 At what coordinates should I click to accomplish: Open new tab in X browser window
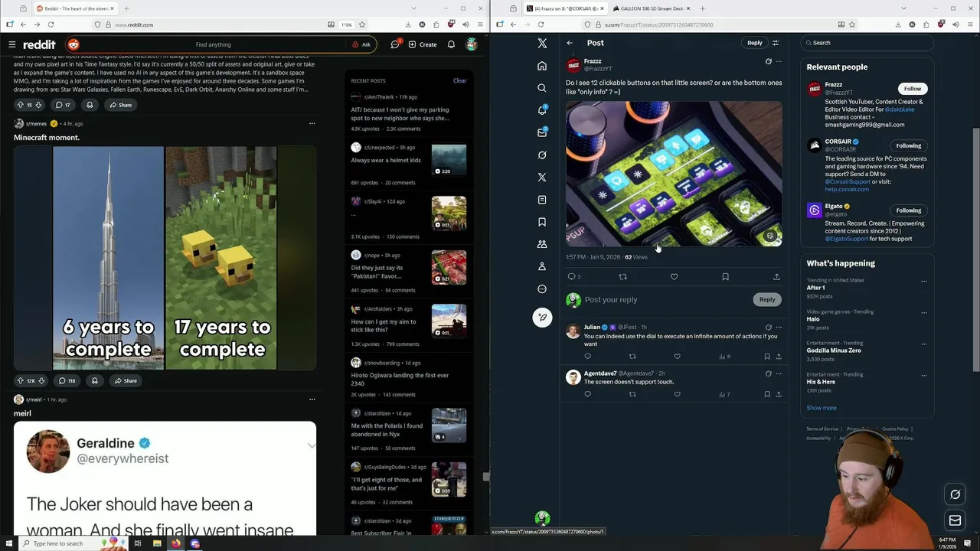(x=702, y=8)
